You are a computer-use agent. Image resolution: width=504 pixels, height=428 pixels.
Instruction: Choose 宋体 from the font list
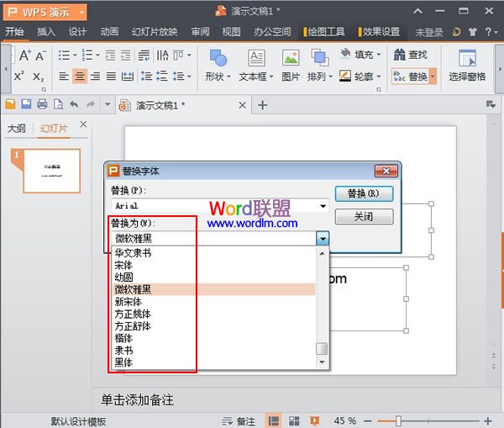123,265
